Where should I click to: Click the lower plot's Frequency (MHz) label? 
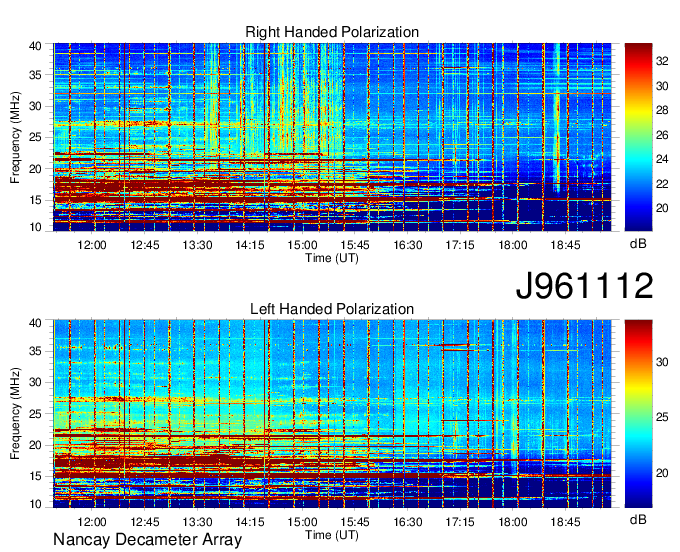point(15,414)
